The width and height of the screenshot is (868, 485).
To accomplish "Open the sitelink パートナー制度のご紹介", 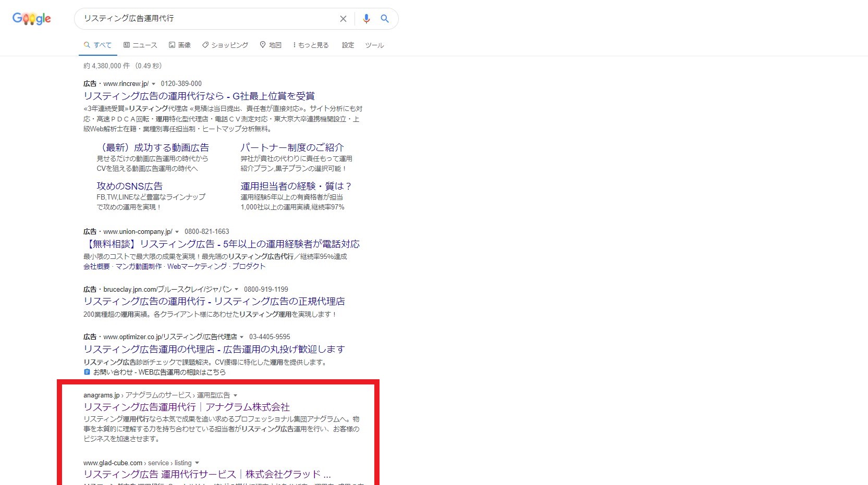I will 292,147.
